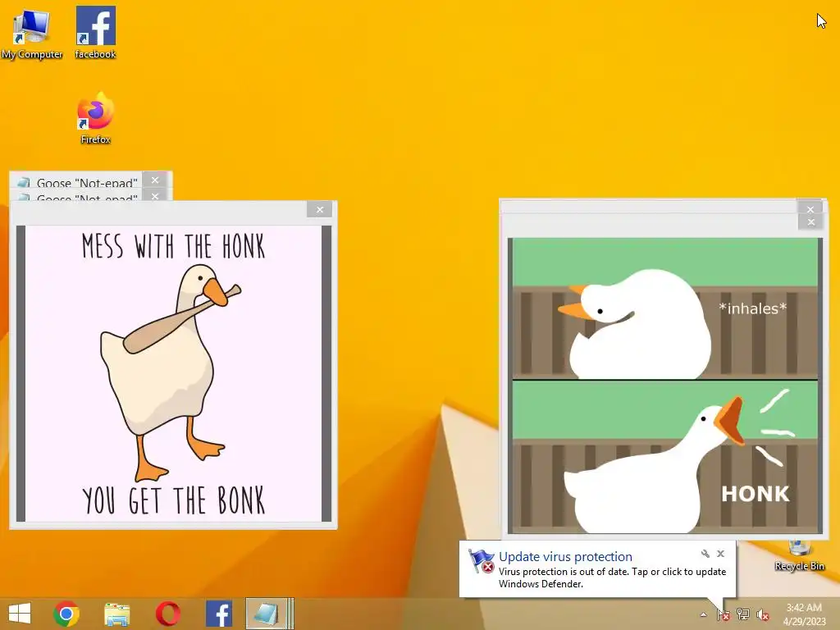Close the front HONK meme window

tap(811, 221)
